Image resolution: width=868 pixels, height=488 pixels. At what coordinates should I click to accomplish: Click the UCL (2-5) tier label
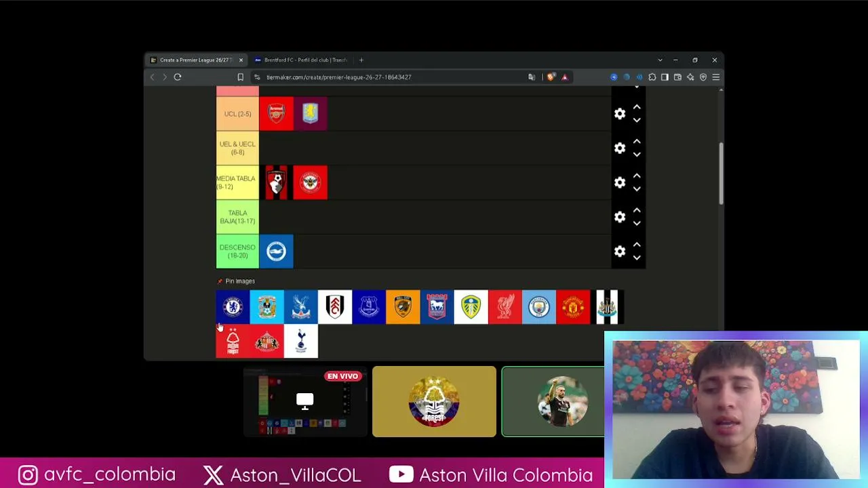coord(237,114)
